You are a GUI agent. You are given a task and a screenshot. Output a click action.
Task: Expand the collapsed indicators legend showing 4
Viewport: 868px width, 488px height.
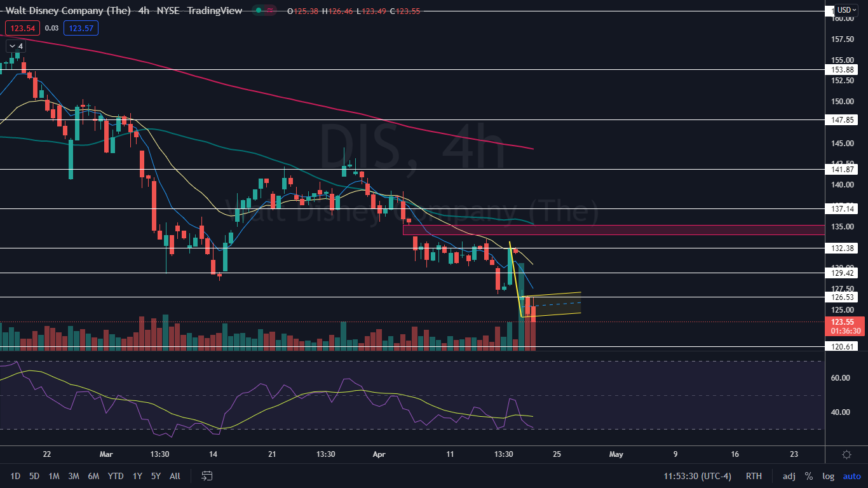pyautogui.click(x=15, y=46)
